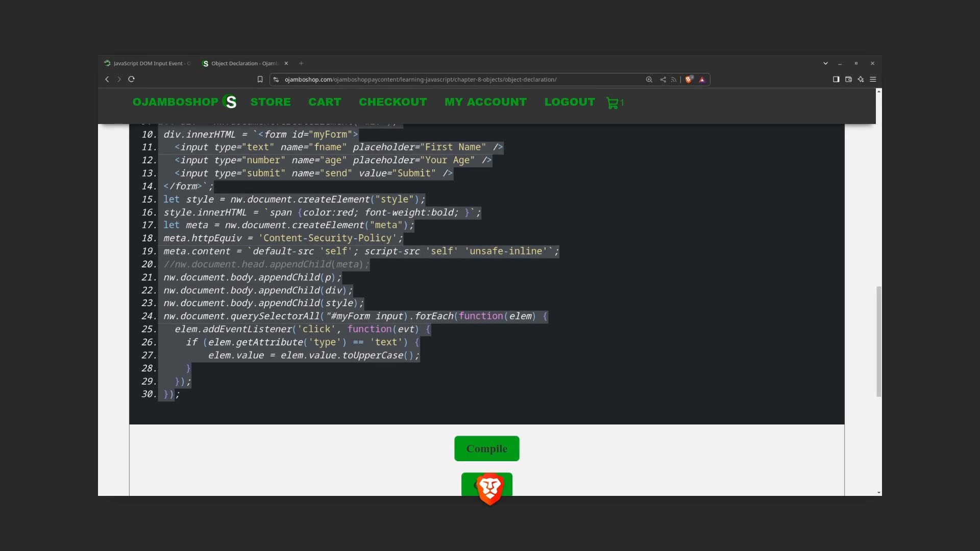Share this page via share icon
Image resolution: width=980 pixels, height=551 pixels.
(663, 80)
